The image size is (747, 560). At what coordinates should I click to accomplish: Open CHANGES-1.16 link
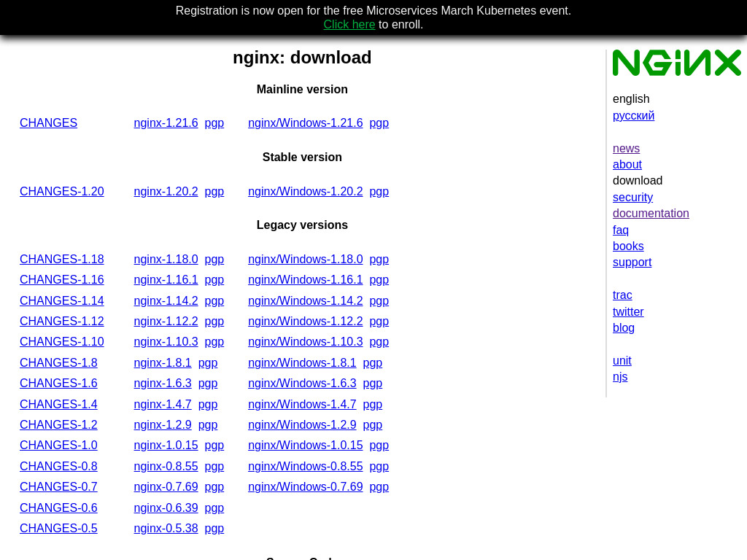tap(61, 279)
